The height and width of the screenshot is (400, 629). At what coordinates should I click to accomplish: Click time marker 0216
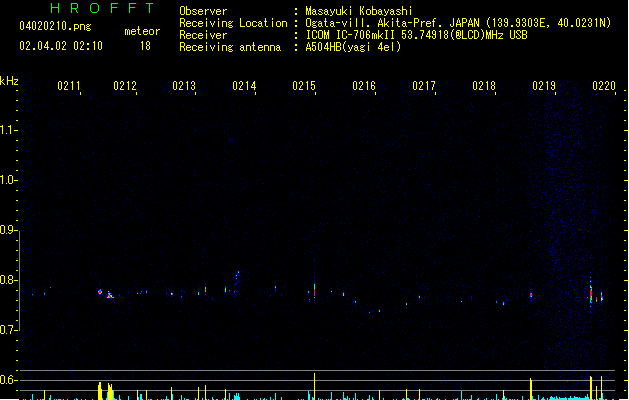click(364, 86)
